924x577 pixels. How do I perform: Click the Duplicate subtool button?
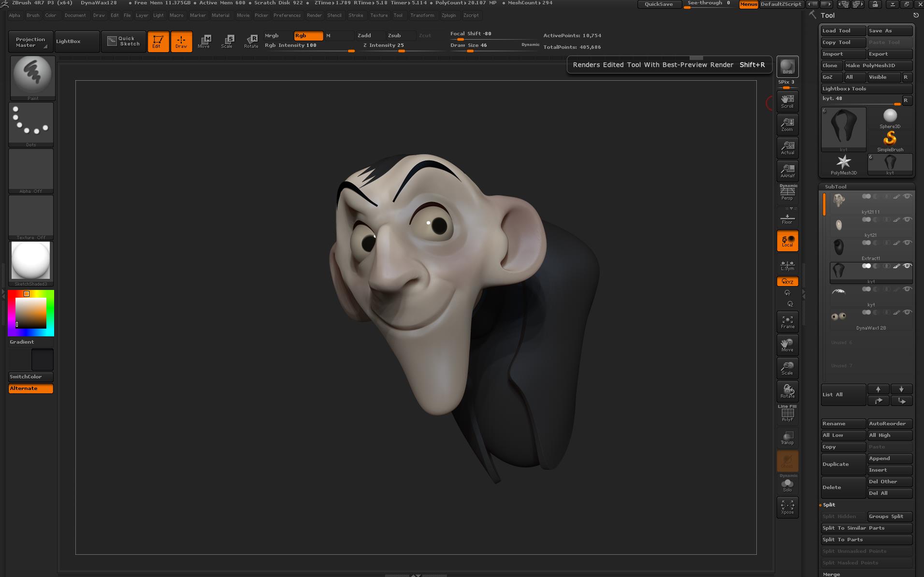click(x=843, y=464)
